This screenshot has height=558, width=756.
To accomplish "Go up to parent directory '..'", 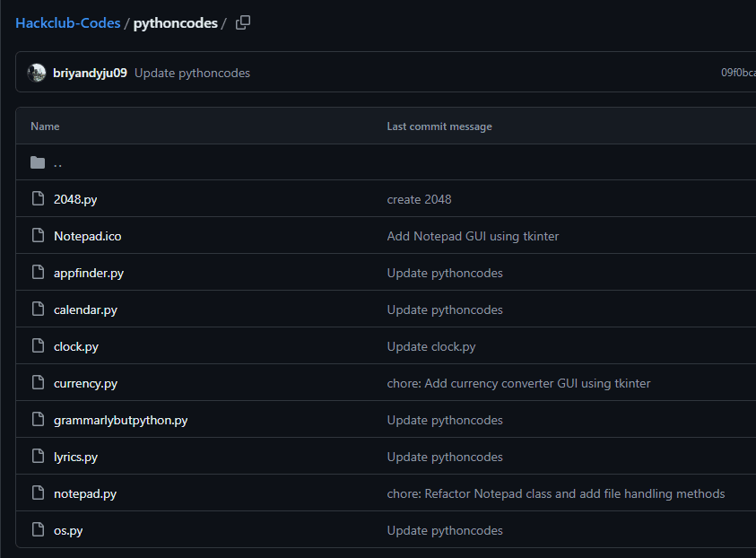I will tap(58, 163).
